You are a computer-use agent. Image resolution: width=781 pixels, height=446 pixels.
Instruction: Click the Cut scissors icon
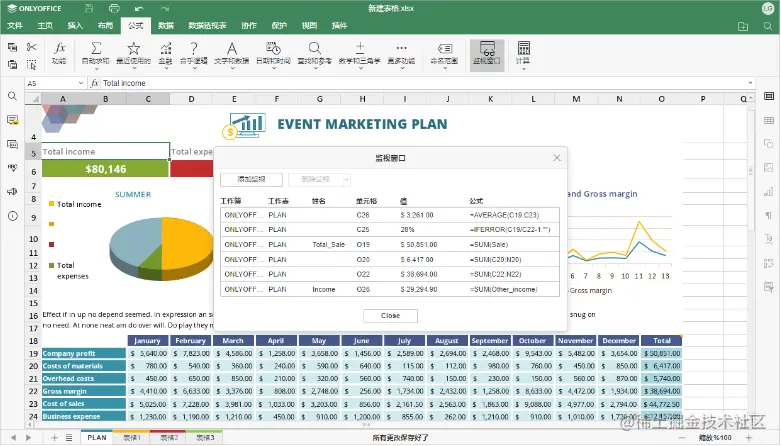pos(31,47)
